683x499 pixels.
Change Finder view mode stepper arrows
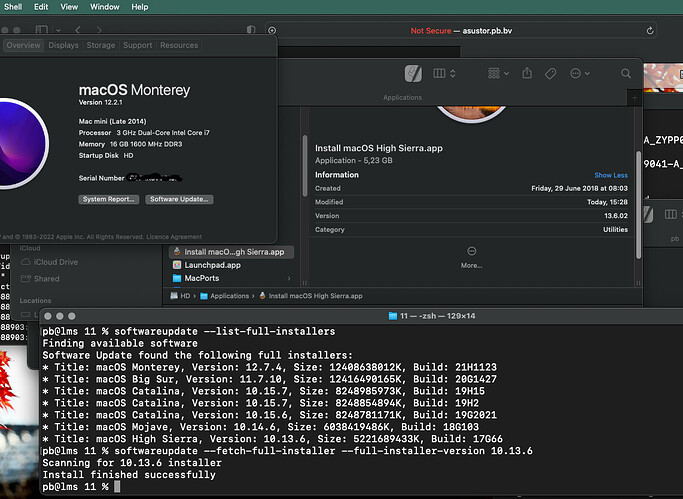pyautogui.click(x=453, y=73)
